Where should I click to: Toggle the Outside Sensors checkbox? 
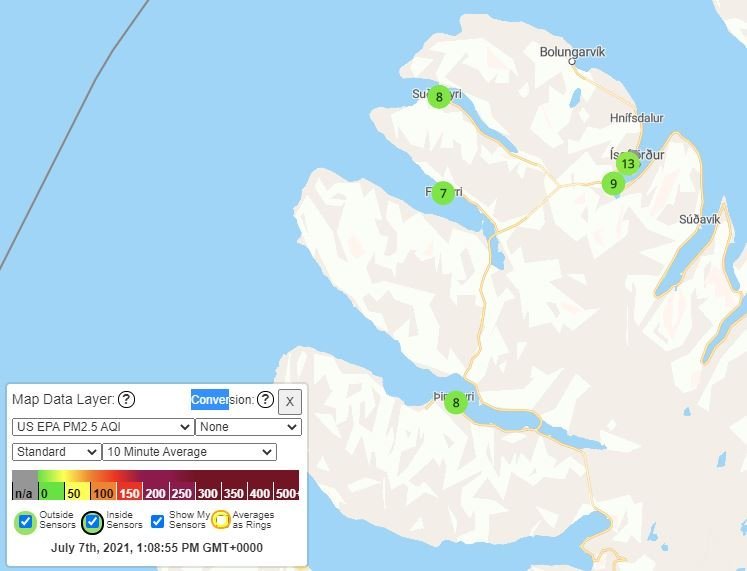pyautogui.click(x=26, y=521)
